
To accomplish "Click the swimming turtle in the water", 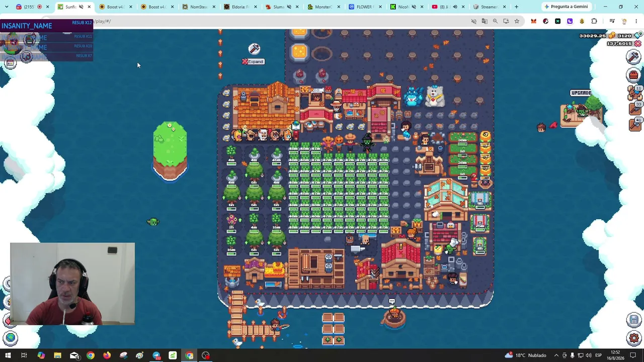I will pyautogui.click(x=153, y=222).
